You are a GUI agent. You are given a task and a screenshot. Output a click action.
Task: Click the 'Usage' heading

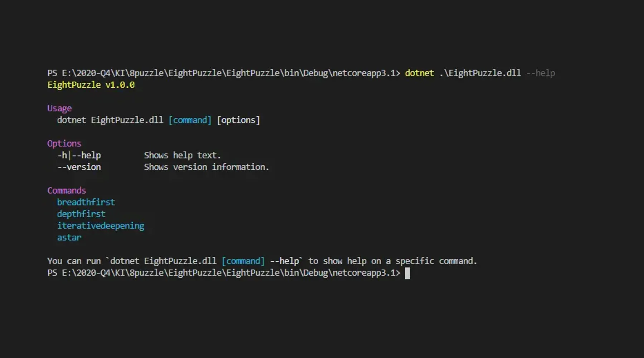pos(59,108)
